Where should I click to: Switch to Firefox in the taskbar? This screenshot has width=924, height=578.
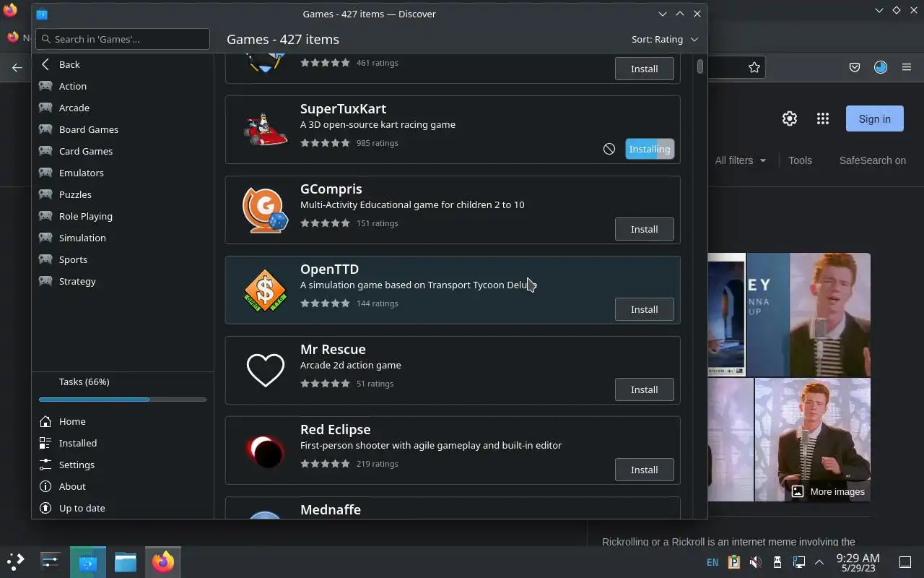coord(163,561)
